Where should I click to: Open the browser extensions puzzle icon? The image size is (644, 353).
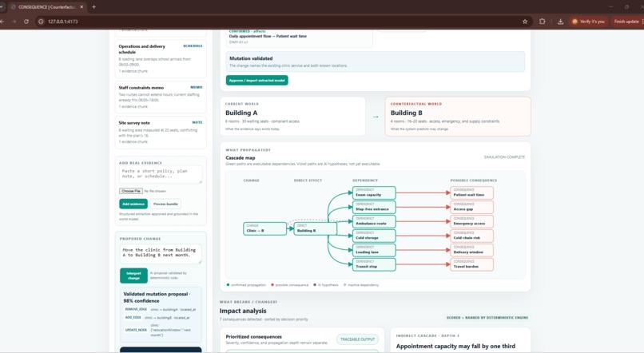pyautogui.click(x=543, y=22)
